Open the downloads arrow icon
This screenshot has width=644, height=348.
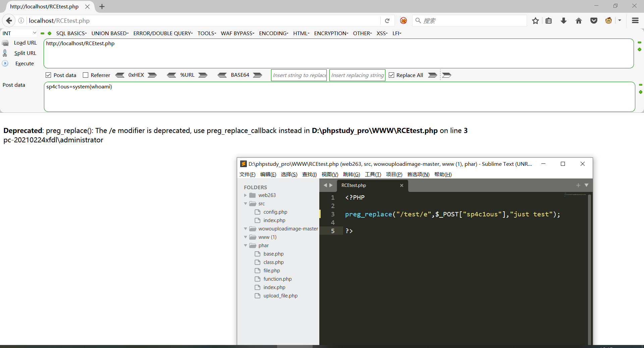[563, 21]
